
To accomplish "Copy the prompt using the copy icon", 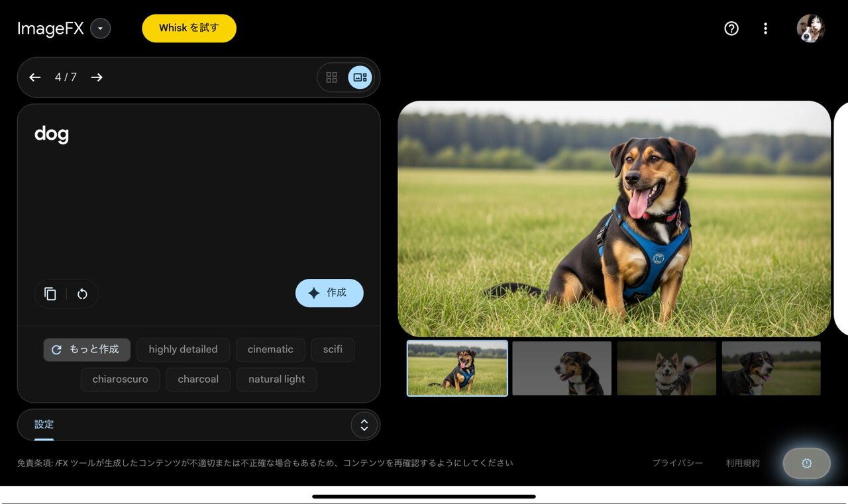I will coord(50,294).
